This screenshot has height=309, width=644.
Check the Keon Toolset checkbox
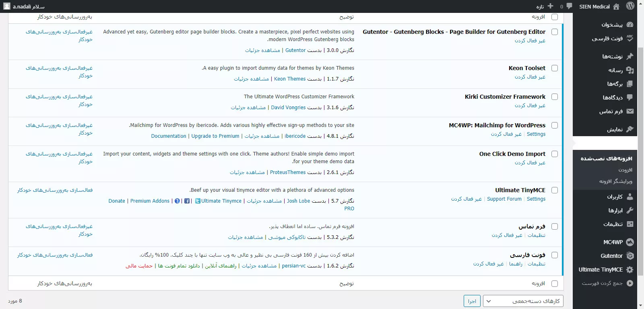pos(555,68)
